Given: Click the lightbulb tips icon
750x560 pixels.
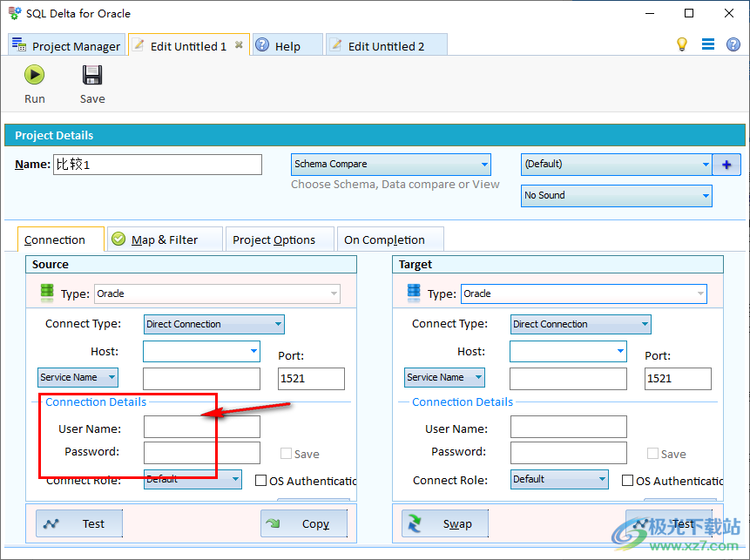Looking at the screenshot, I should point(681,44).
